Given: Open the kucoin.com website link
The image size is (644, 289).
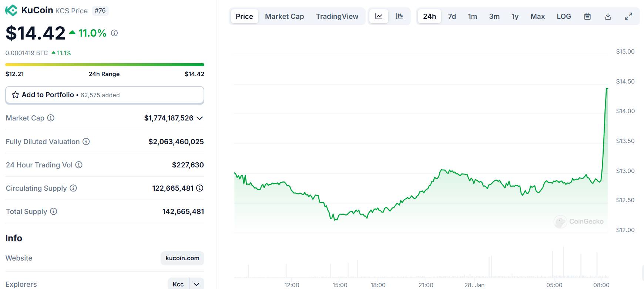Looking at the screenshot, I should [182, 258].
